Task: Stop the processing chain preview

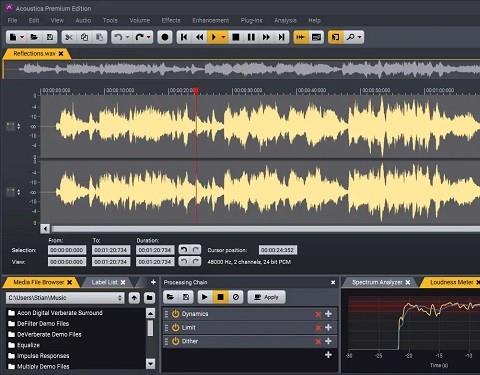Action: [x=220, y=297]
